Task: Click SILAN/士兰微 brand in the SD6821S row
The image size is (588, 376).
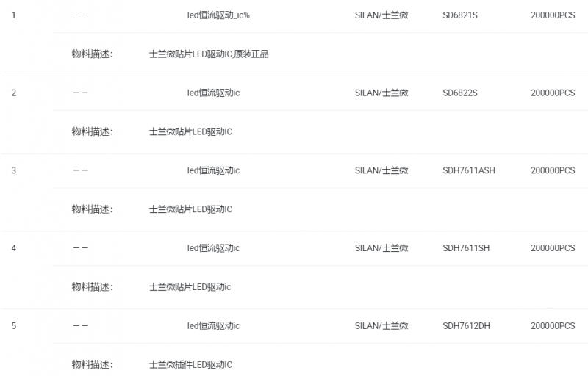Action: [x=381, y=15]
